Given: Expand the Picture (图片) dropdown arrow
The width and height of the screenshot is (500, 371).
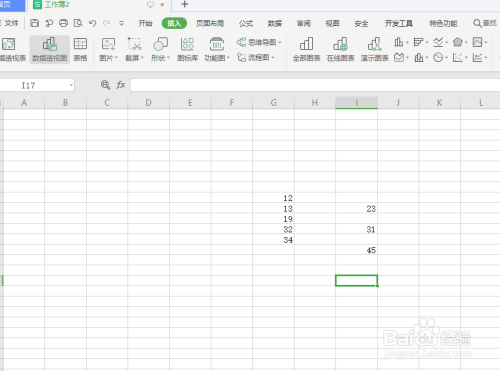Looking at the screenshot, I should [116, 58].
